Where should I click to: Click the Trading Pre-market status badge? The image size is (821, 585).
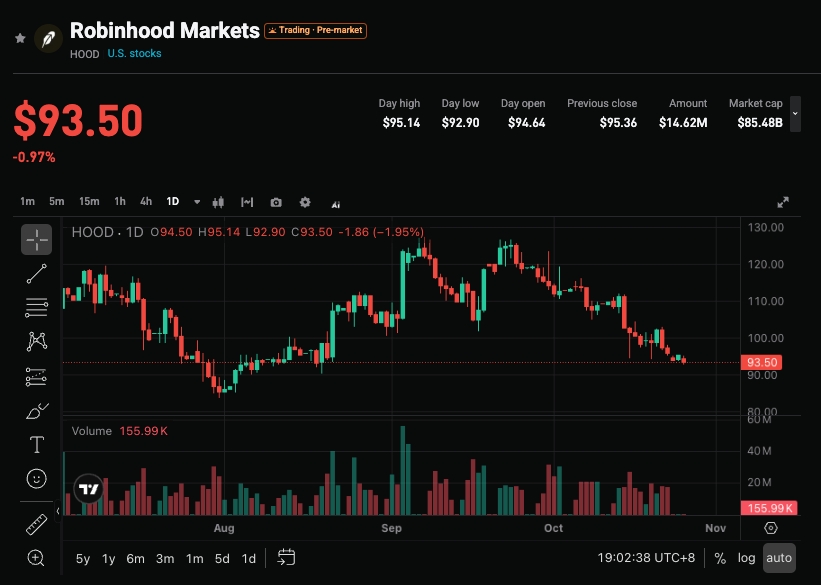tap(315, 30)
